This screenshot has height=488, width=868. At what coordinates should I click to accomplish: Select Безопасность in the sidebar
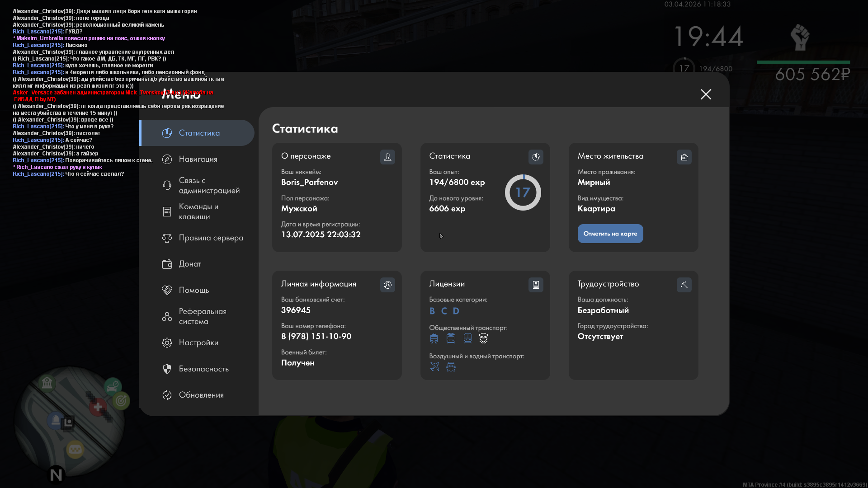point(203,369)
